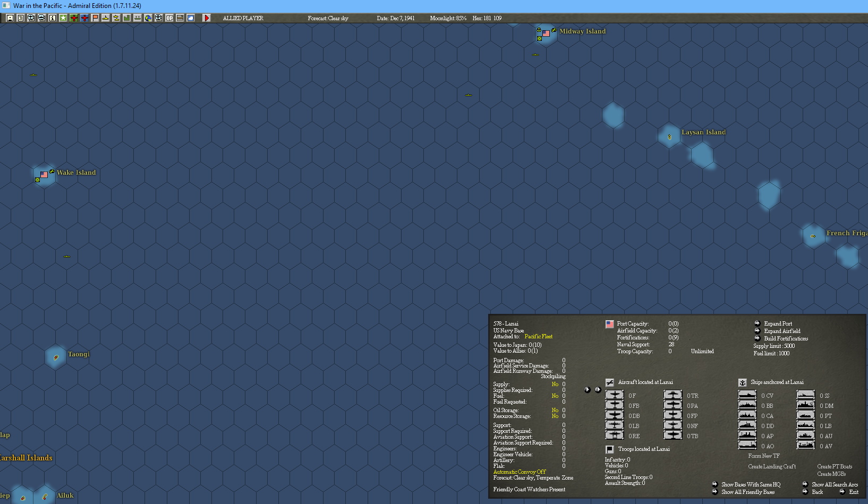
Task: Click the orange flag toolbar icon
Action: 95,18
